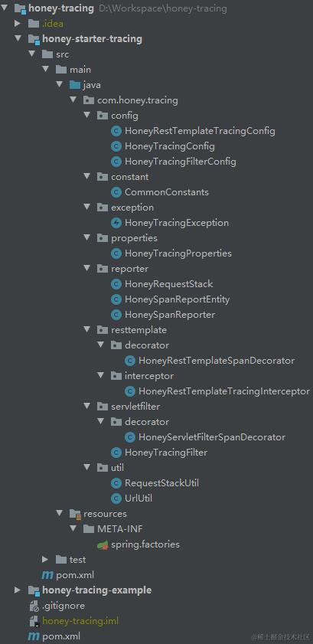Click the HoneyTracingFilter class icon

116,453
